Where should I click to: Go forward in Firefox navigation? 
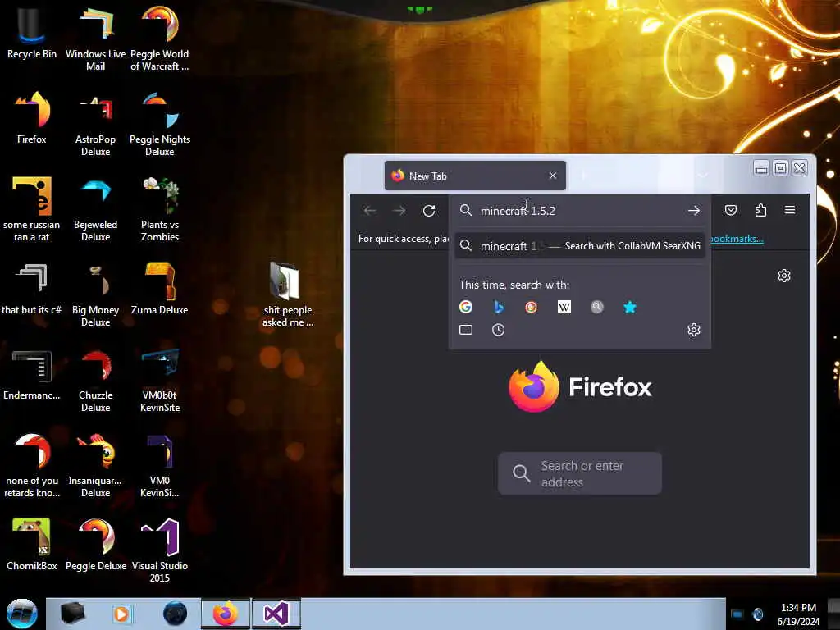tap(399, 211)
